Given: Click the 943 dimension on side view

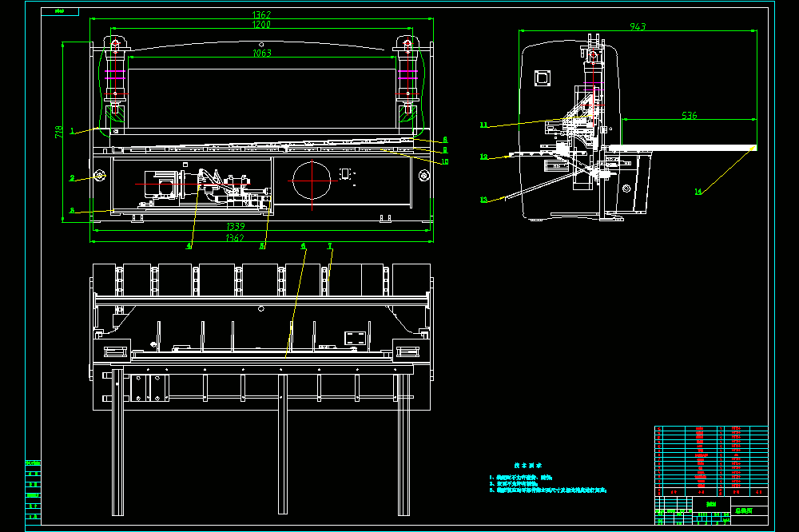Looking at the screenshot, I should pos(638,26).
